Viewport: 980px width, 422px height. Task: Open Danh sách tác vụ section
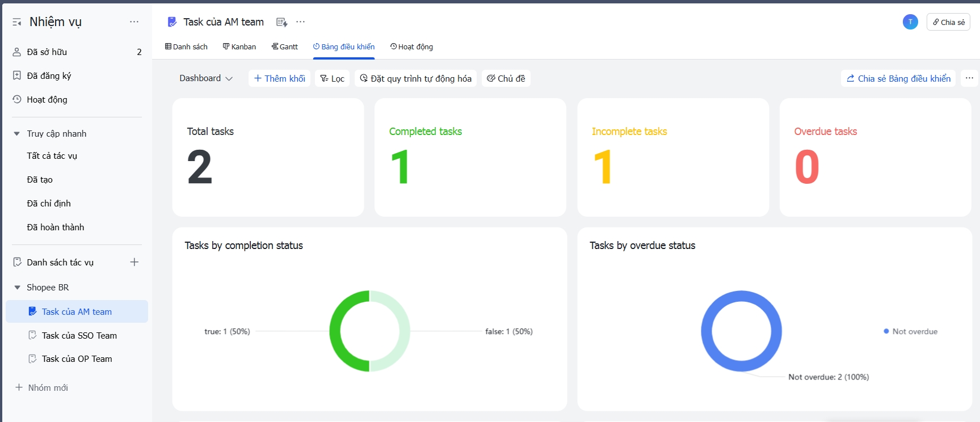click(x=60, y=262)
